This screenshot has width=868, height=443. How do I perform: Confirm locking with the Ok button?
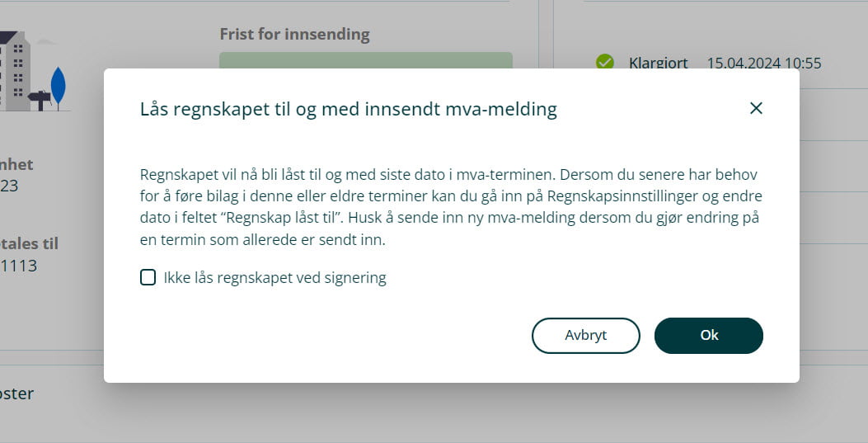pyautogui.click(x=708, y=335)
